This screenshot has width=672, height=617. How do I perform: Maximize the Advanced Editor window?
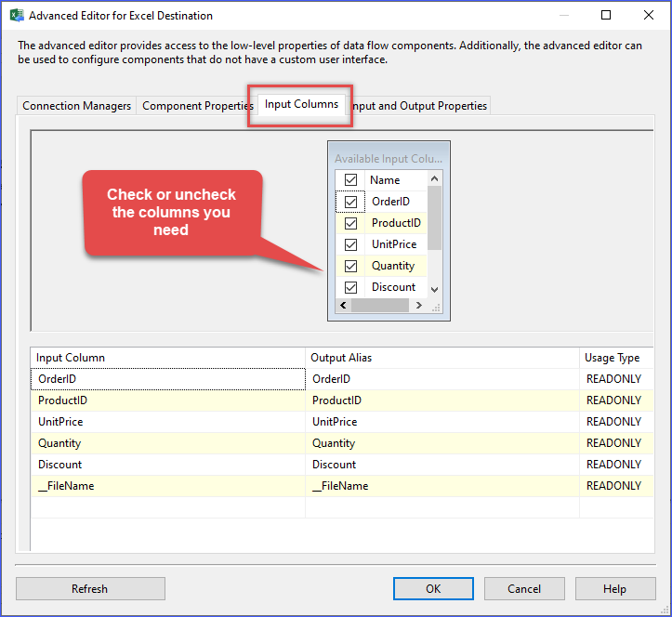coord(606,16)
